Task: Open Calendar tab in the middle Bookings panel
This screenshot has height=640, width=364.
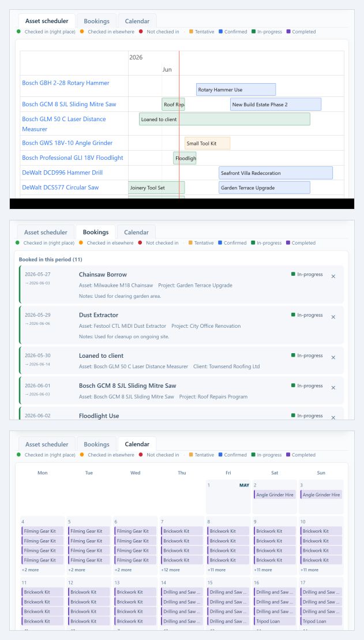Action: (136, 232)
